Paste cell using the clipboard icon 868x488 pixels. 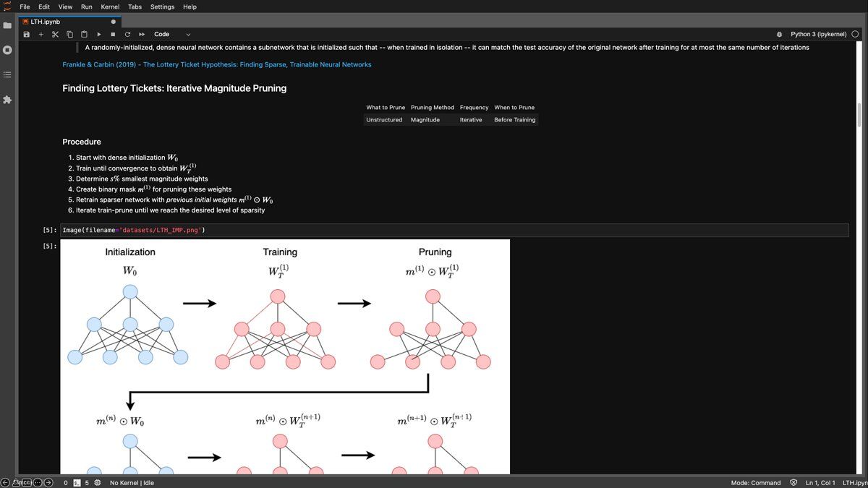point(84,34)
